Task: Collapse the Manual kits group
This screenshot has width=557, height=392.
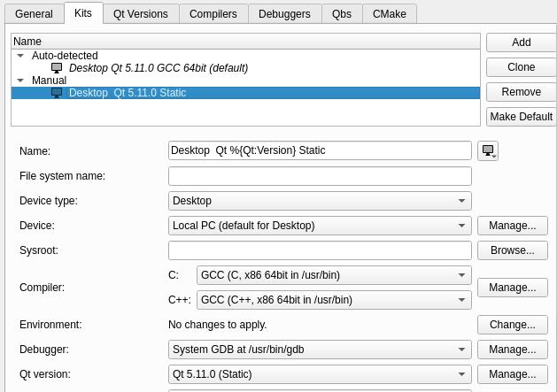Action: coord(20,81)
